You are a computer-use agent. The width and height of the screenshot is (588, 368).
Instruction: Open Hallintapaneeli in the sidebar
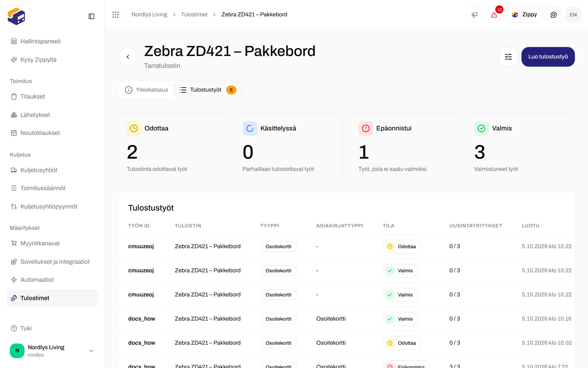click(52, 41)
